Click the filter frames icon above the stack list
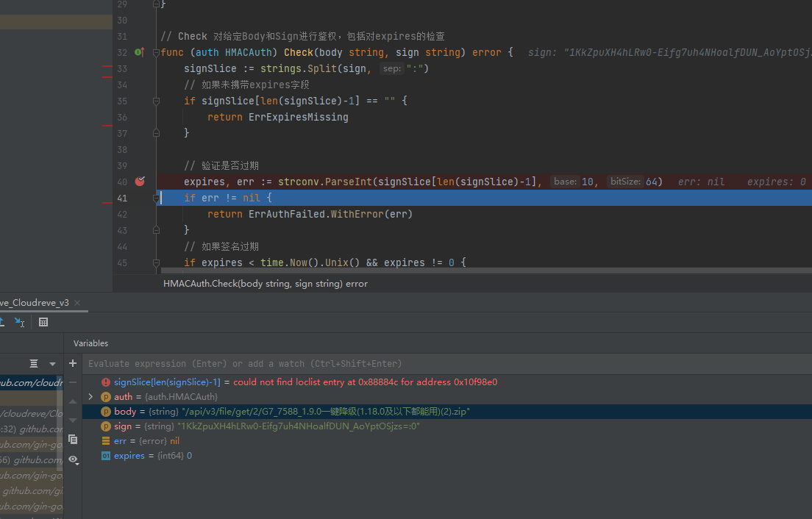Image resolution: width=812 pixels, height=519 pixels. tap(33, 363)
